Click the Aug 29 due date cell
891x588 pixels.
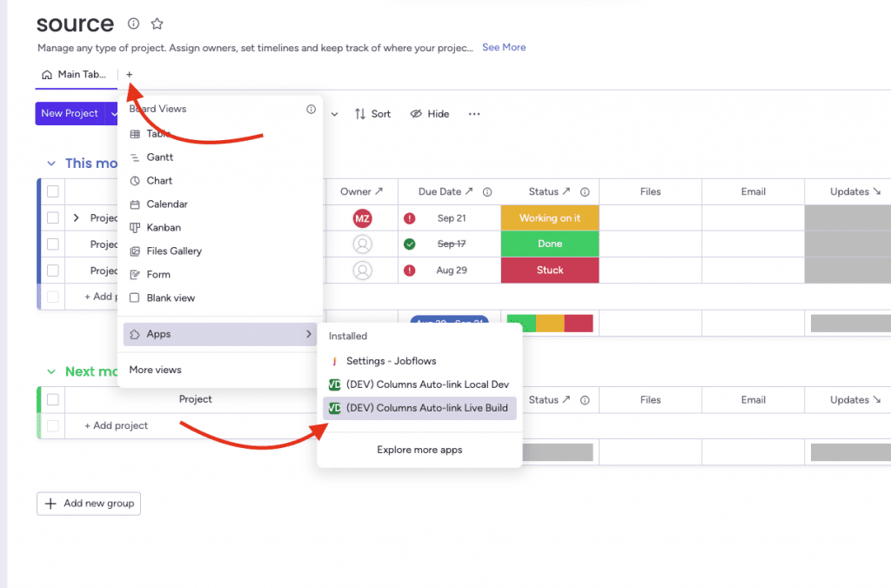coord(450,271)
